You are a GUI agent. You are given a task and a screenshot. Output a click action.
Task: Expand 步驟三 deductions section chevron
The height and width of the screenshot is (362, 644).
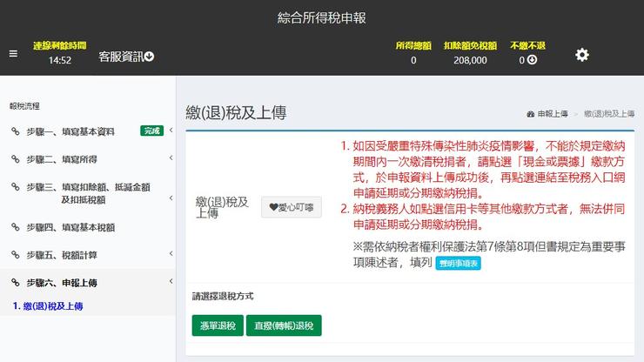[x=171, y=186]
